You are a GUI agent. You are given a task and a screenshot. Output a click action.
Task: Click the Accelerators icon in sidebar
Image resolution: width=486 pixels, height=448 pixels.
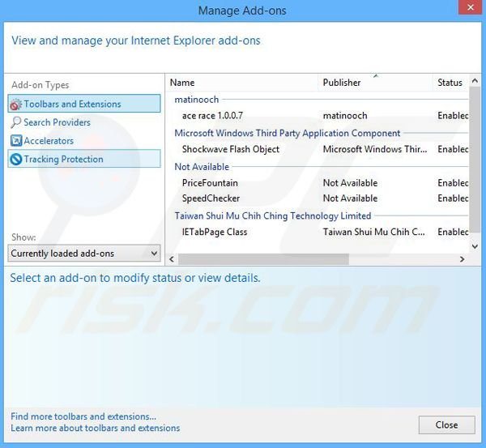click(x=15, y=141)
